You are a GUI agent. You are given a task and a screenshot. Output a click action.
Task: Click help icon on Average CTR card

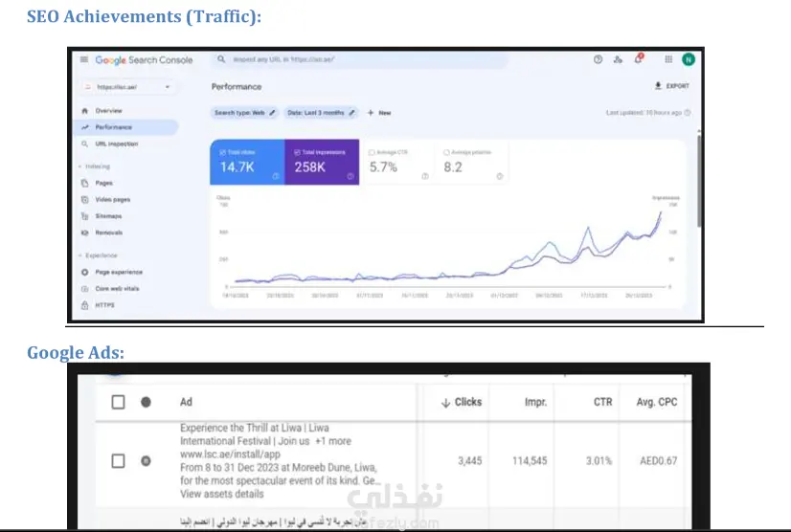(x=425, y=176)
